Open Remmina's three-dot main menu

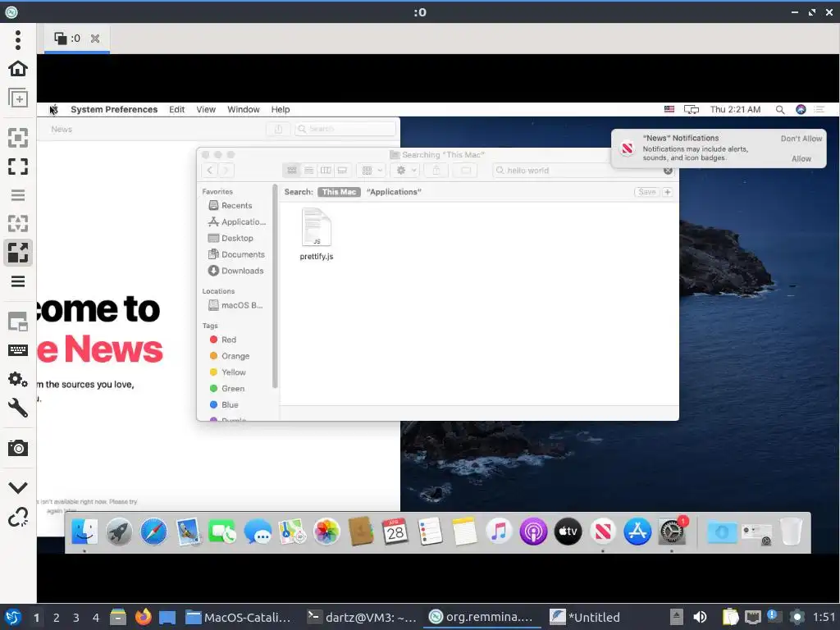(18, 39)
